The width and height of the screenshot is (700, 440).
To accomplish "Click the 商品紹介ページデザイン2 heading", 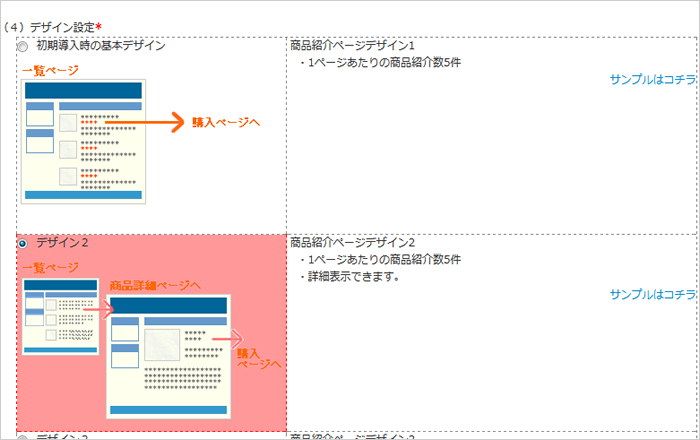I will (x=352, y=242).
